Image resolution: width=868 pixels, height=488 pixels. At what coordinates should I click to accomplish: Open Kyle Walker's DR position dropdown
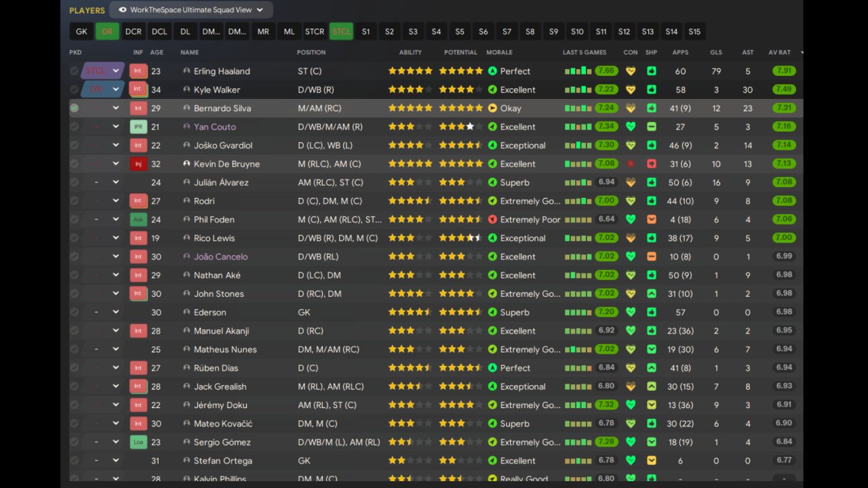(103, 89)
